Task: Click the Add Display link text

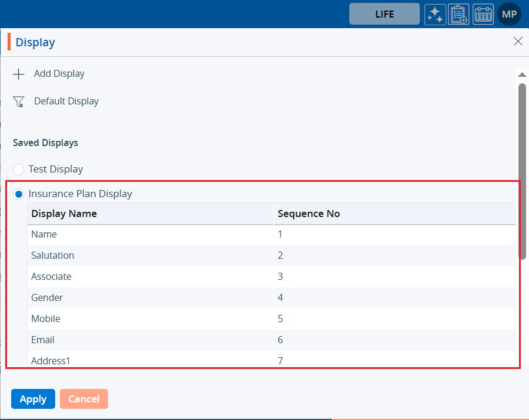Action: point(59,74)
